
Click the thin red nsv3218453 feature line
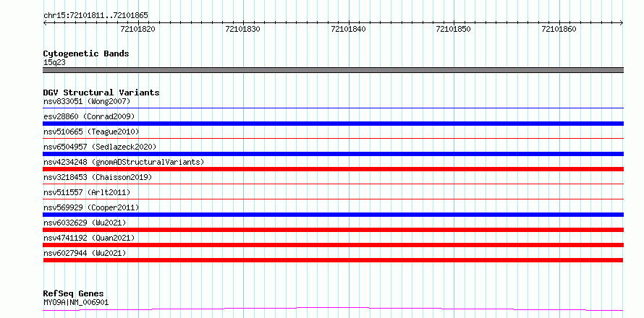coord(333,184)
